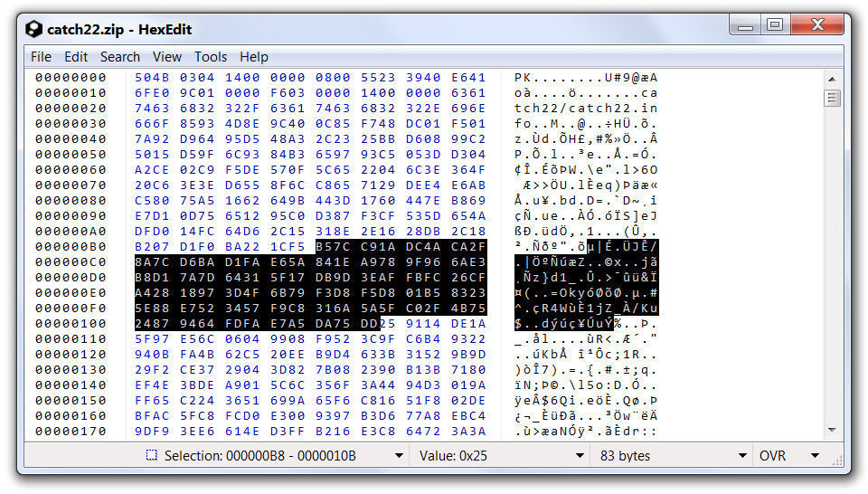Close the HexEdit window

point(815,25)
